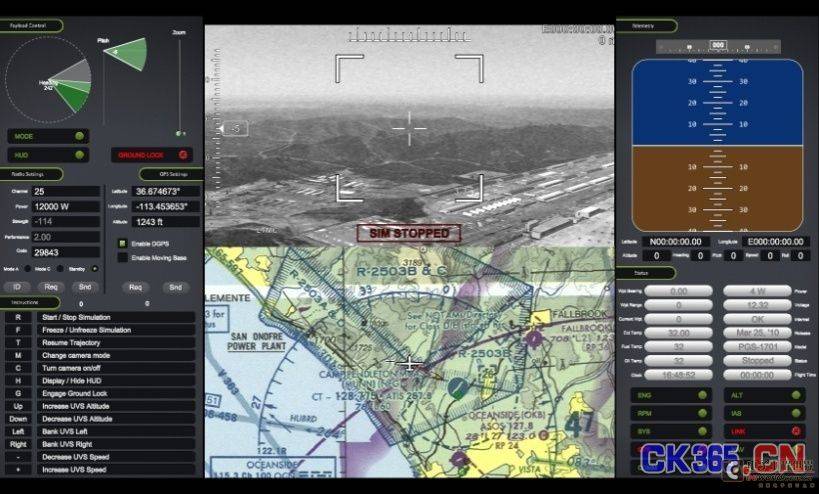Click the heading tape showing 000
This screenshot has height=494, width=819.
pos(718,46)
